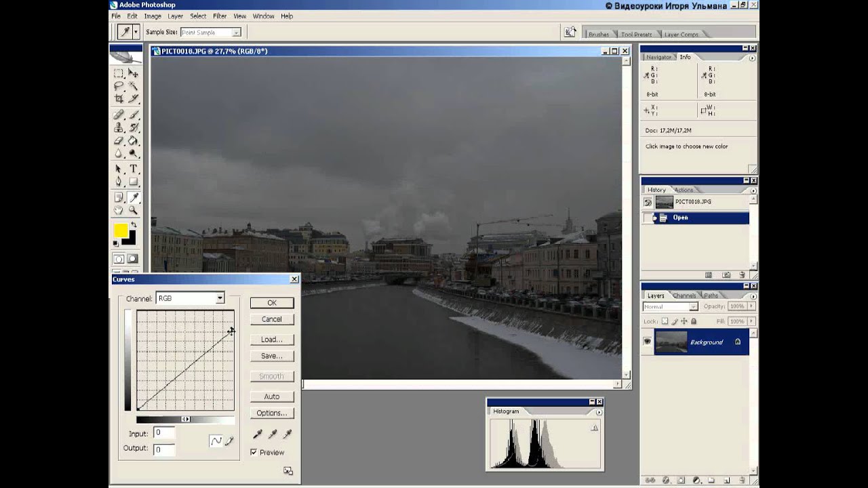Switch to the Actions tab
The height and width of the screenshot is (488, 868).
click(684, 190)
